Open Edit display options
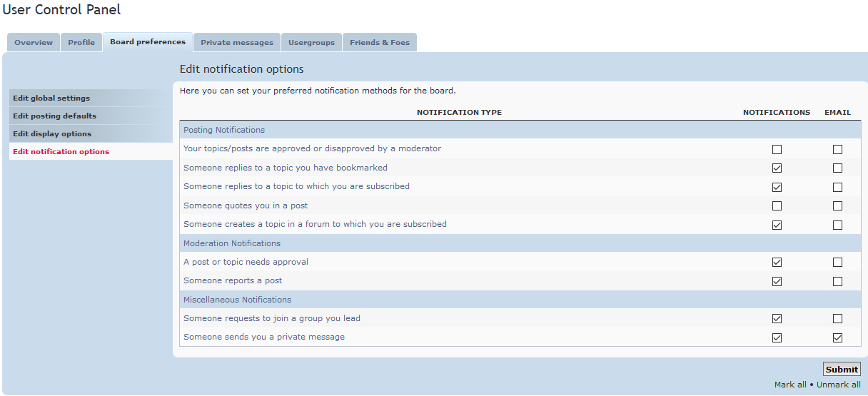Viewport: 868px width, 396px height. [x=52, y=134]
